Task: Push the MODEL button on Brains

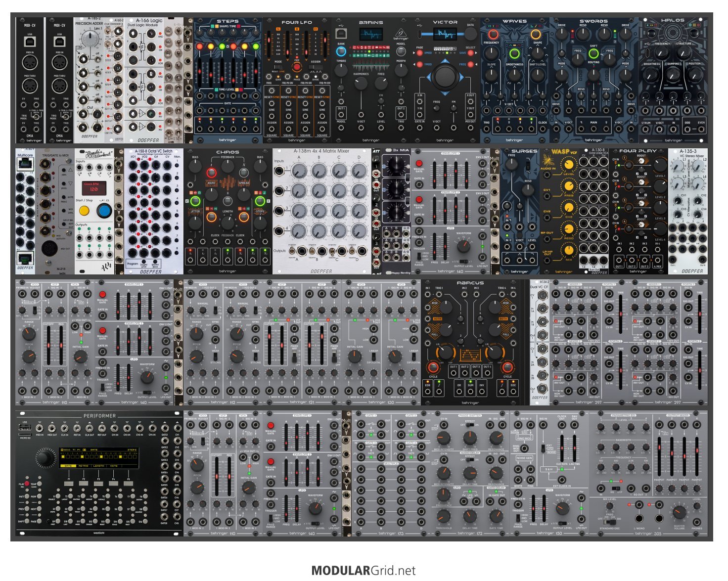Action: [401, 51]
